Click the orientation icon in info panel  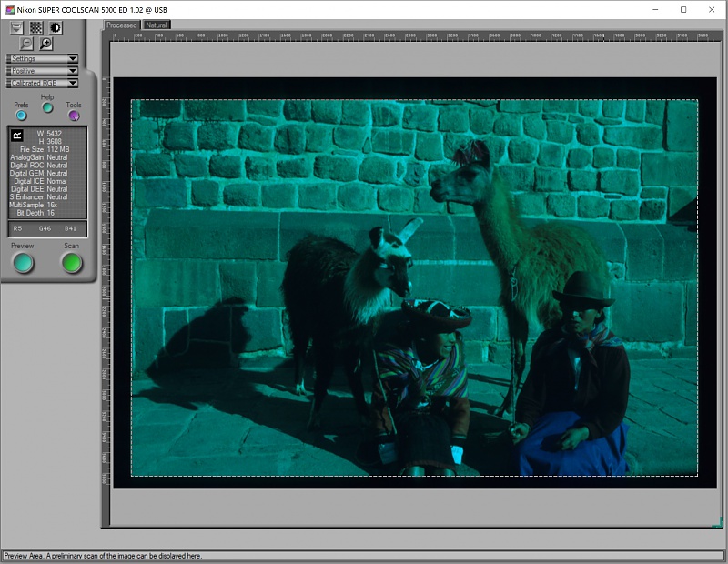16,136
